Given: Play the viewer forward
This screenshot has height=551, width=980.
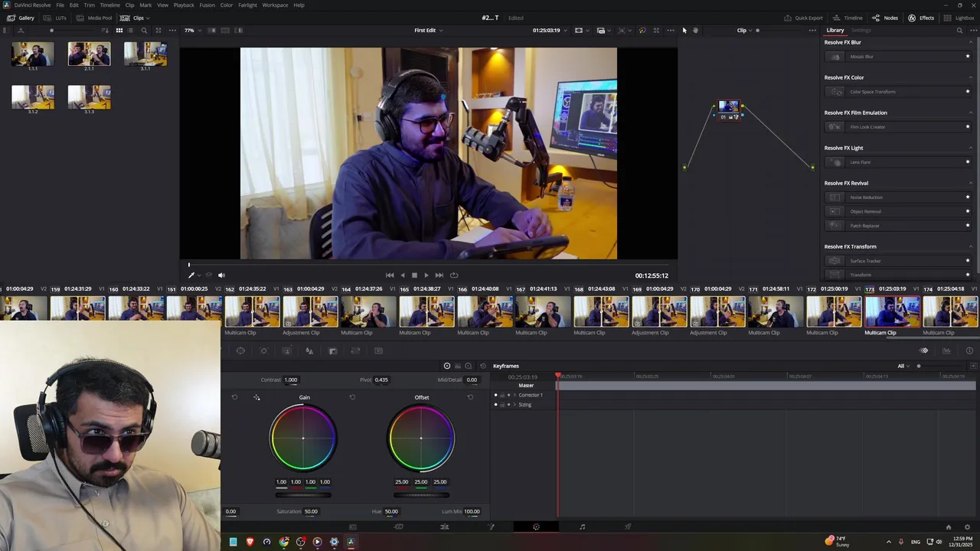Looking at the screenshot, I should pyautogui.click(x=426, y=275).
